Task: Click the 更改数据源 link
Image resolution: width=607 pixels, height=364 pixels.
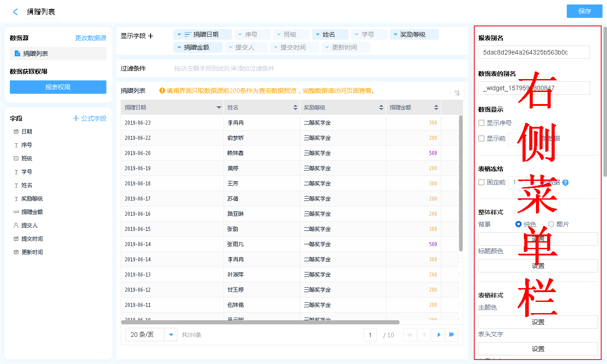Action: (91, 38)
